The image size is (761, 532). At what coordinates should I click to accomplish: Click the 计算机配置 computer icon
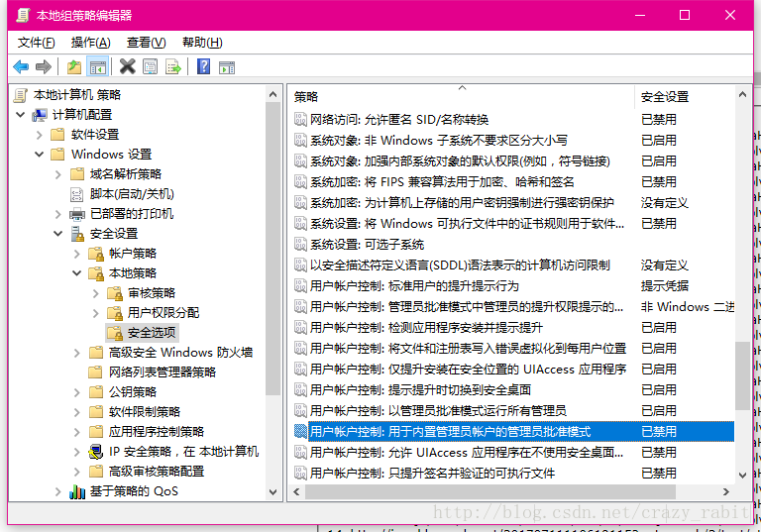click(40, 115)
